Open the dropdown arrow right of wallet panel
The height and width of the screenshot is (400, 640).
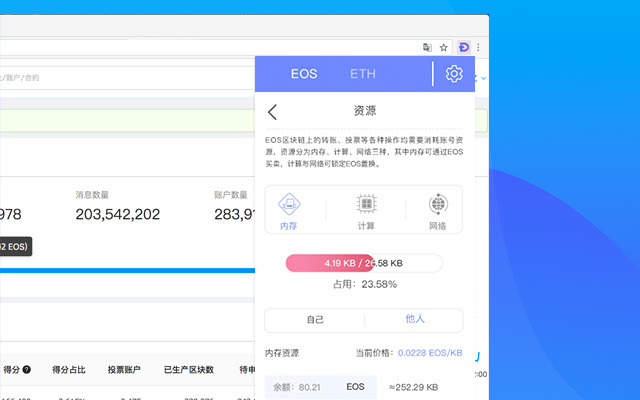coord(484,78)
